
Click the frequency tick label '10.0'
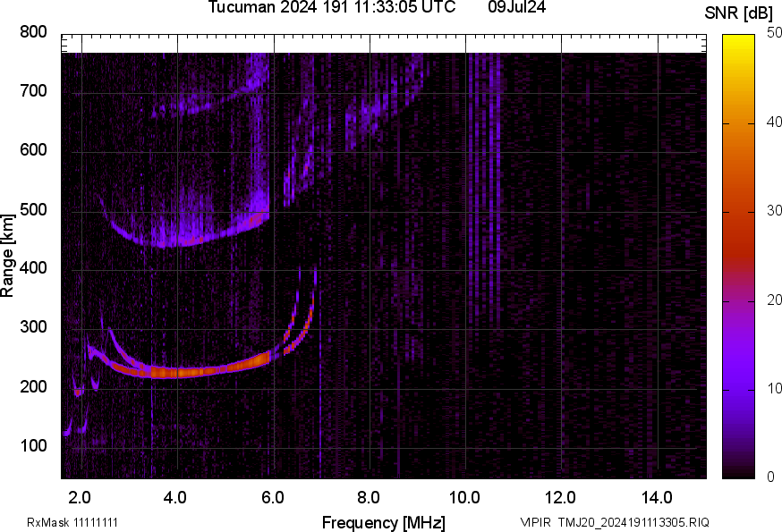[x=464, y=498]
